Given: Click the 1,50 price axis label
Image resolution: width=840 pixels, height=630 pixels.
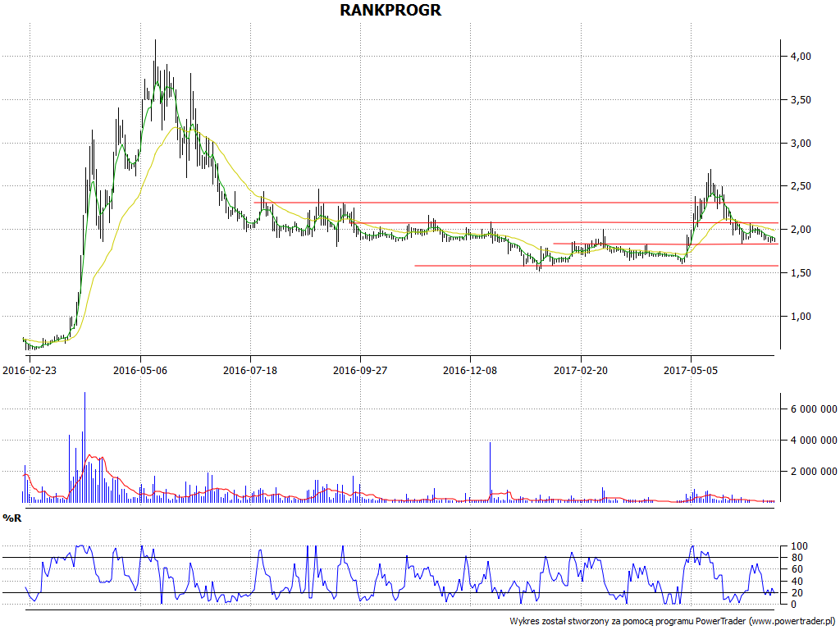Looking at the screenshot, I should 802,272.
